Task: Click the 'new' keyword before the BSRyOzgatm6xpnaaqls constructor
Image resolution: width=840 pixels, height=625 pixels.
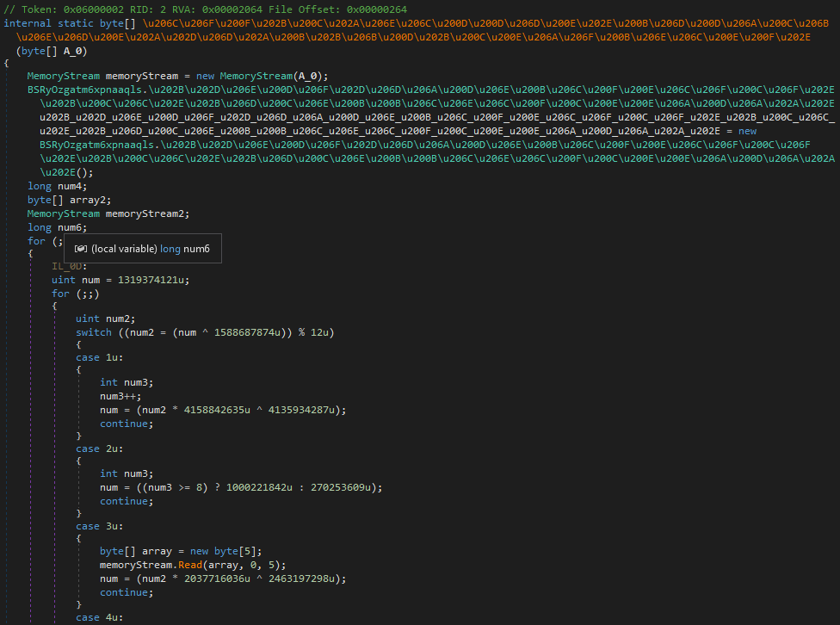Action: 747,131
